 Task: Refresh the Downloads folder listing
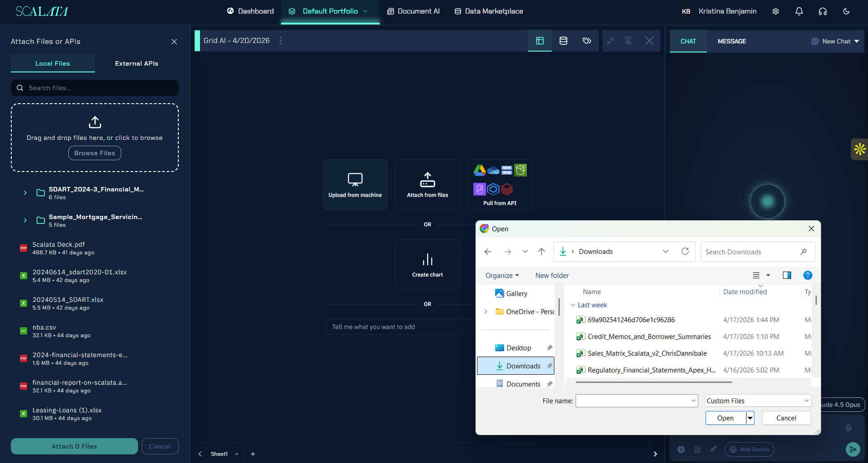click(x=685, y=251)
